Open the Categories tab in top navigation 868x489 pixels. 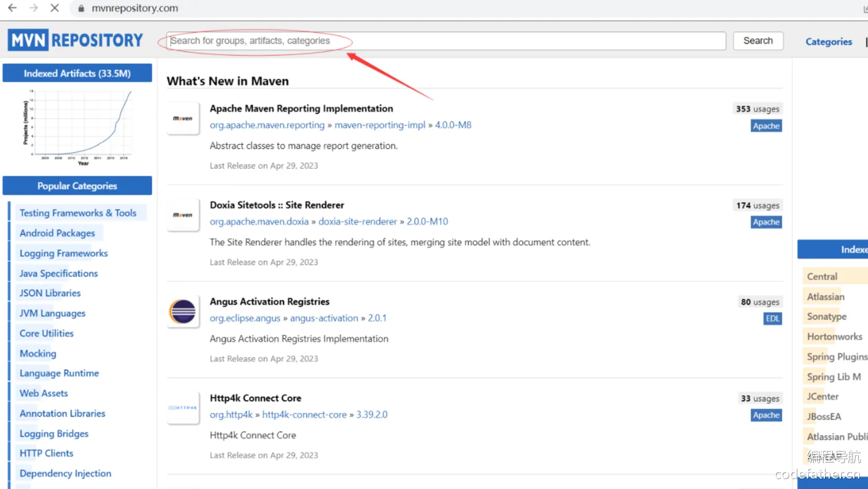(829, 42)
